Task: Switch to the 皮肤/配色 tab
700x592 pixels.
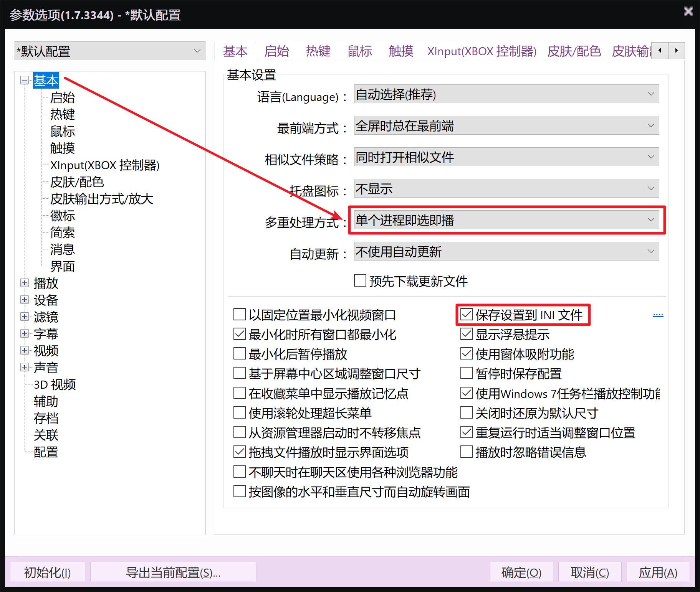Action: [x=574, y=51]
